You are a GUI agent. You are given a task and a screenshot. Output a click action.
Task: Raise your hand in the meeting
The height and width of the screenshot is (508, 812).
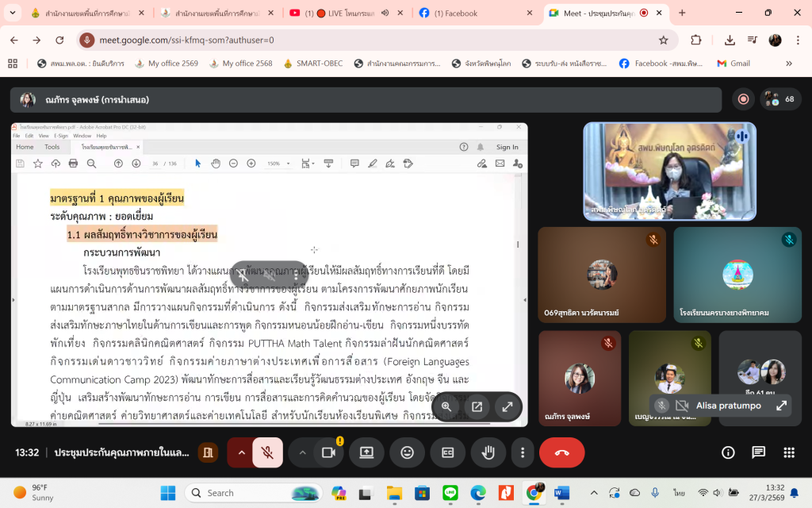[488, 452]
